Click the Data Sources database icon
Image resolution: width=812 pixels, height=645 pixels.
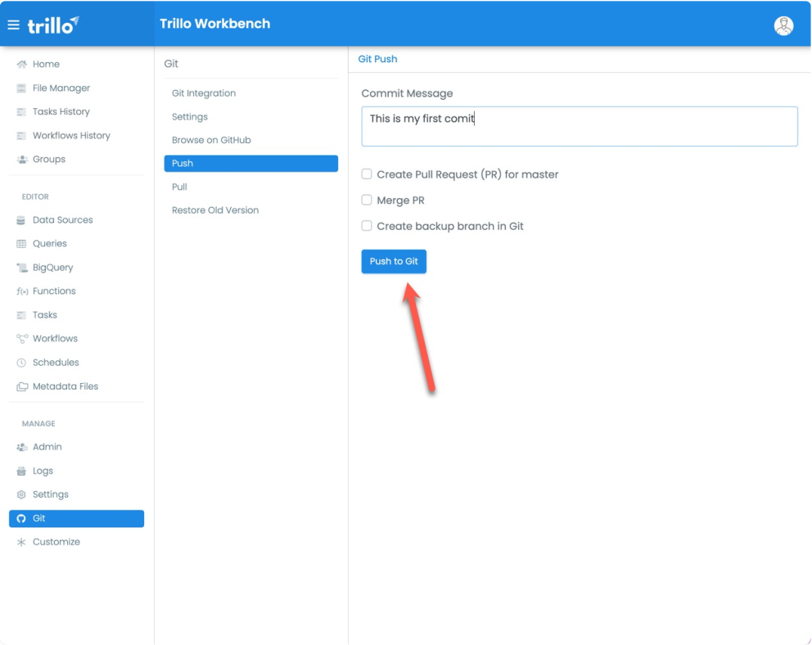(x=20, y=220)
